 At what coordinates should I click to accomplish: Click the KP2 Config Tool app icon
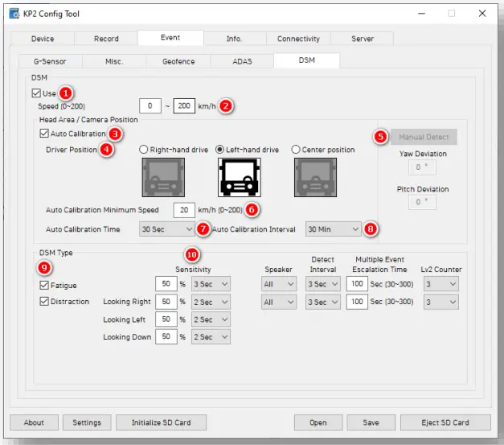14,14
